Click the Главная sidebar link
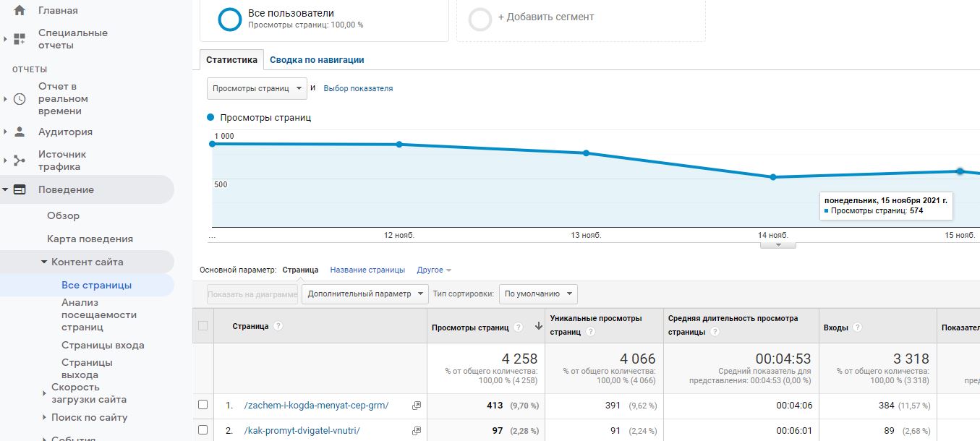980x441 pixels. (x=58, y=10)
